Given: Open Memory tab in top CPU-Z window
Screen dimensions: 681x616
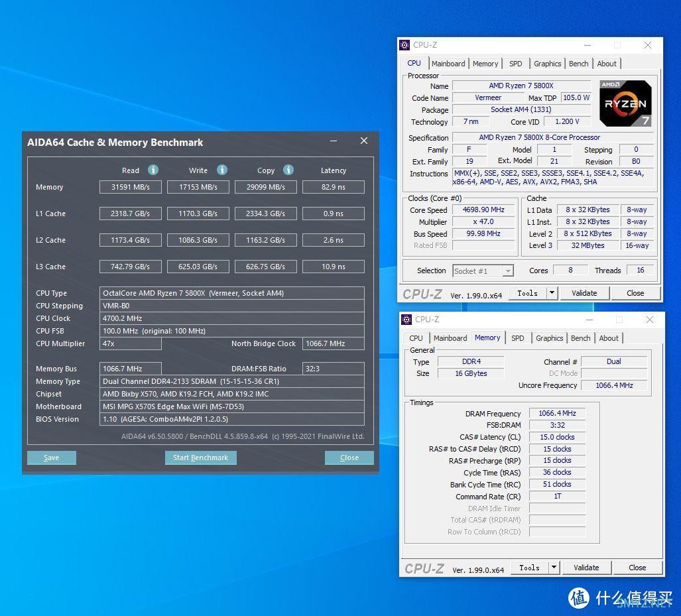Looking at the screenshot, I should pyautogui.click(x=485, y=64).
